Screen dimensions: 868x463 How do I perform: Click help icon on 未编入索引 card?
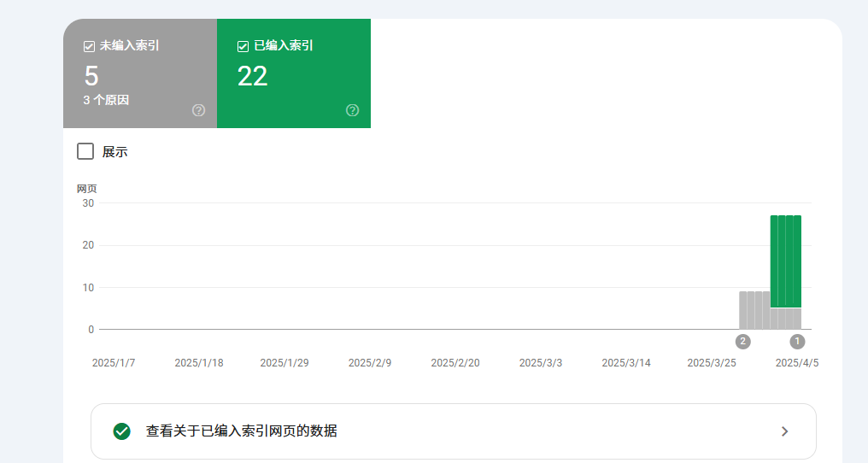(199, 110)
